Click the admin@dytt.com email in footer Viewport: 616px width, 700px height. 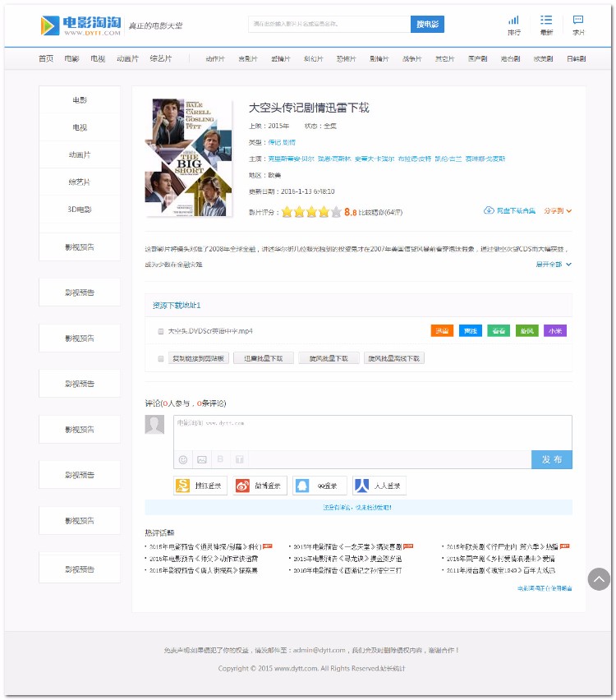click(x=319, y=650)
